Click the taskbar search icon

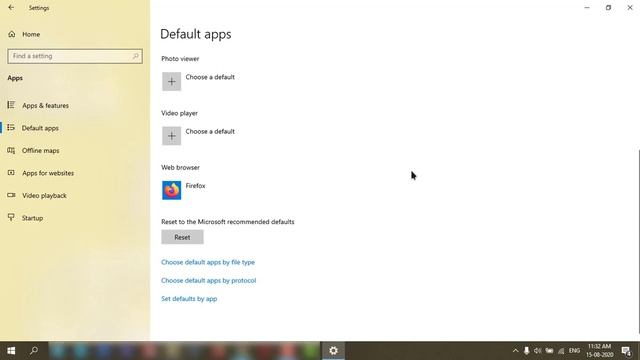point(34,351)
